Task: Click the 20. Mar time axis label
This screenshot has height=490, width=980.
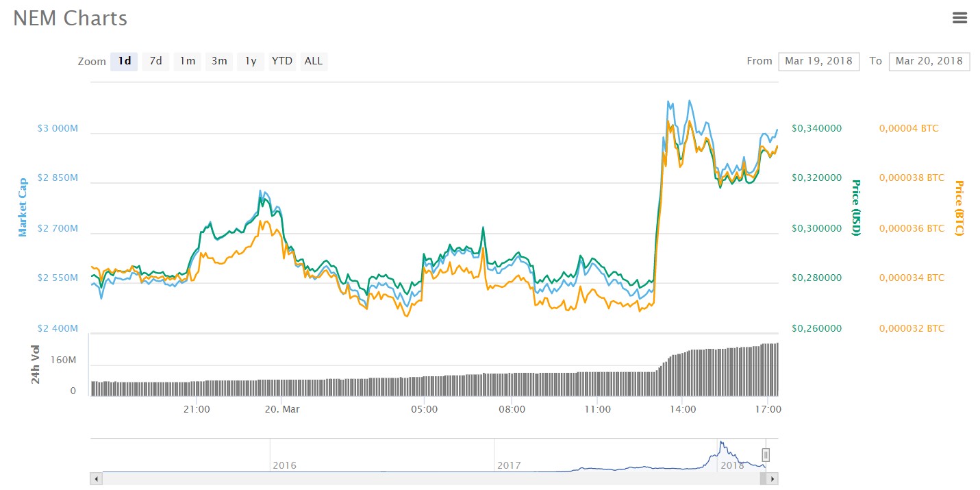Action: click(x=281, y=409)
